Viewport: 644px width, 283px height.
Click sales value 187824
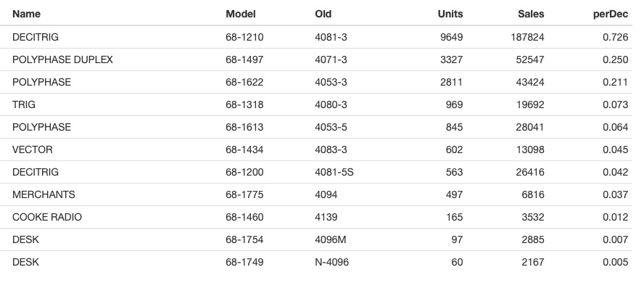coord(527,38)
